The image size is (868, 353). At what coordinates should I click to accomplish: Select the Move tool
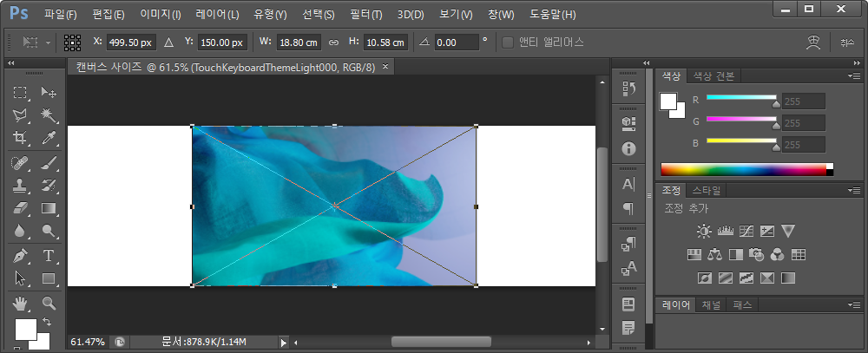(x=49, y=92)
